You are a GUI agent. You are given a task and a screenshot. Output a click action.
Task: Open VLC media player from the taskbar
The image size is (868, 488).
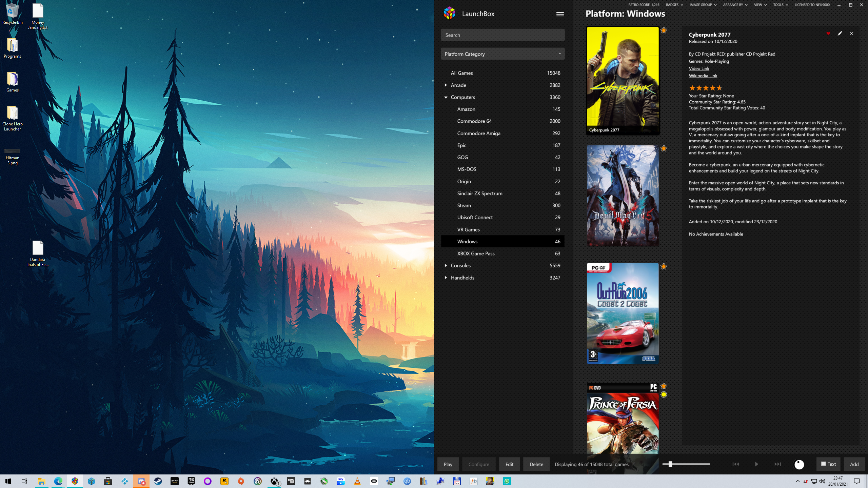(x=357, y=481)
